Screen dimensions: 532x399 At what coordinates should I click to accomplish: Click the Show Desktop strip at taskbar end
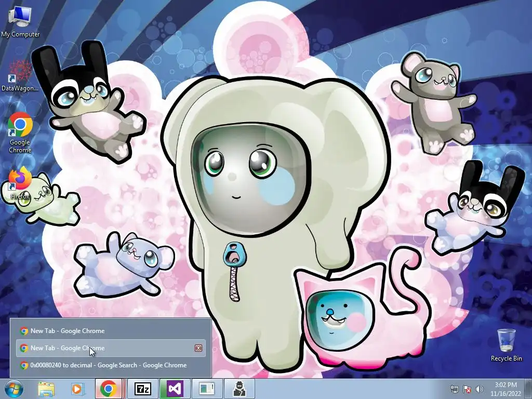click(x=528, y=389)
